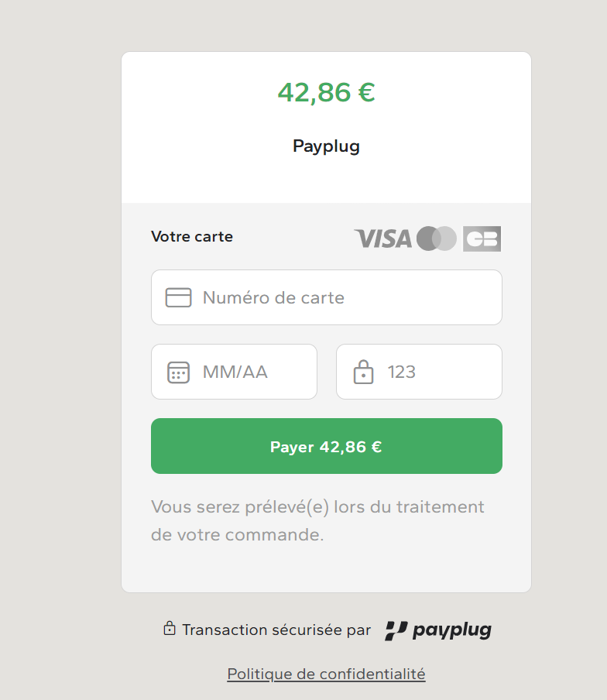Screen dimensions: 607x700
Task: Focus the 123 security code field
Action: pos(419,372)
